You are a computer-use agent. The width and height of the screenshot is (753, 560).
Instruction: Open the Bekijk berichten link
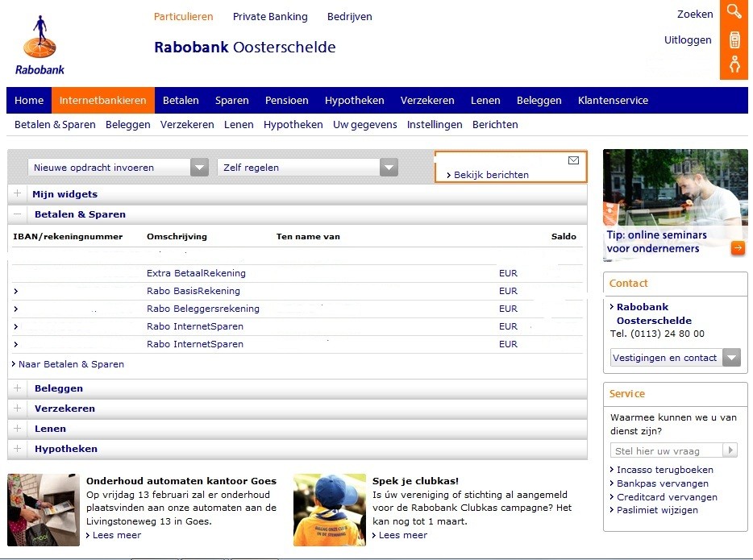point(491,175)
